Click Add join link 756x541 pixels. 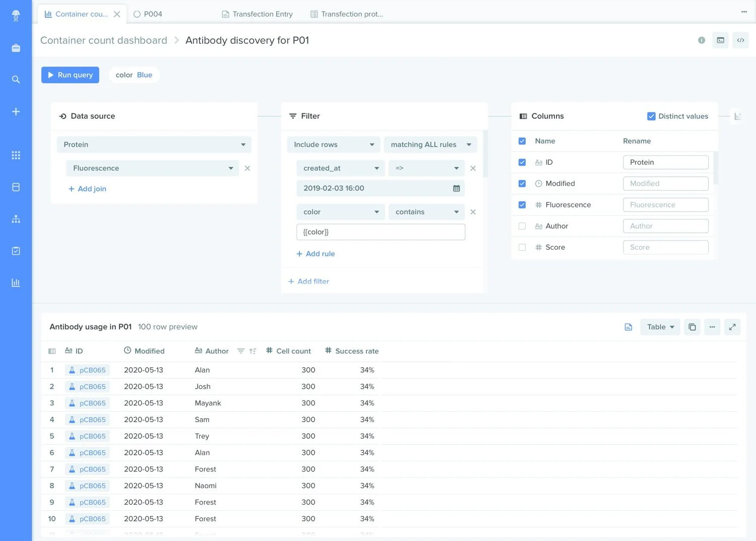87,189
